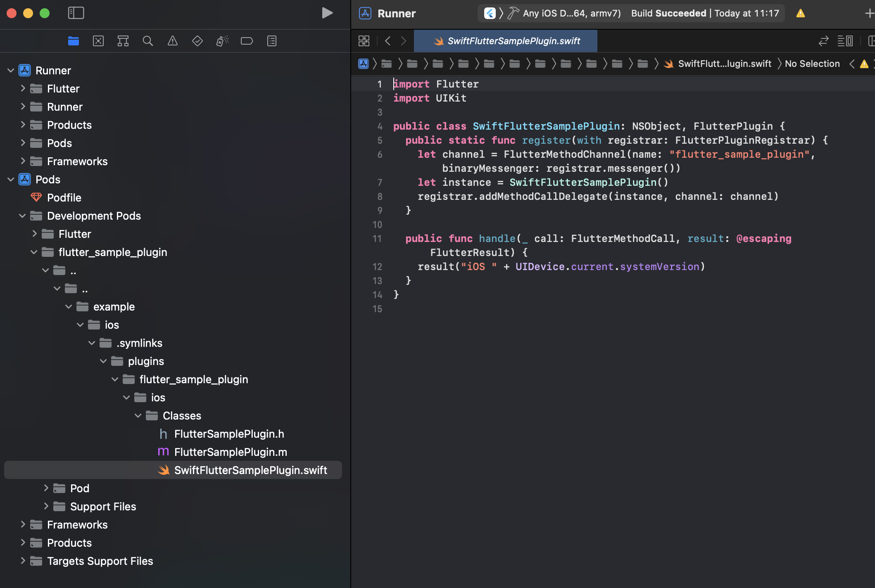Click the Symbol navigator hierarchy icon

click(123, 41)
